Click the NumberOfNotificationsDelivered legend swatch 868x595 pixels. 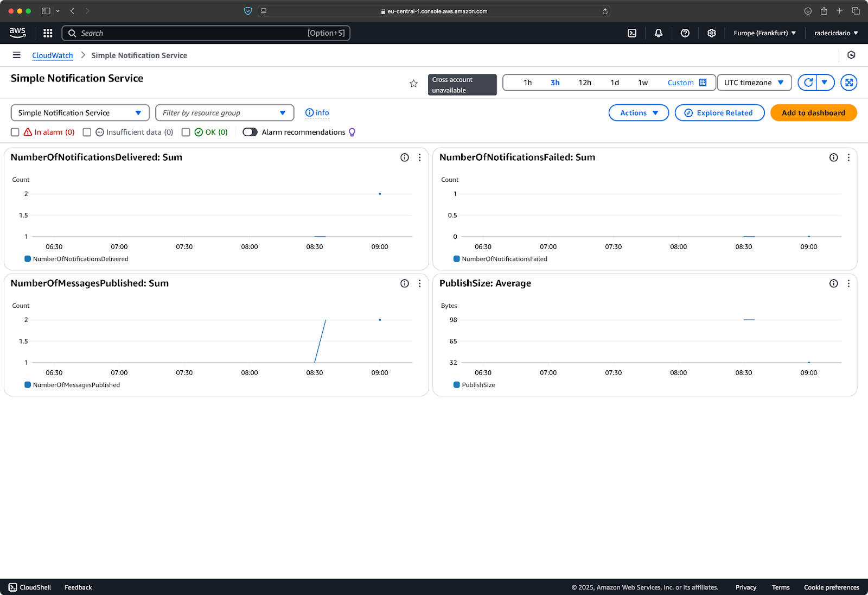tap(28, 259)
